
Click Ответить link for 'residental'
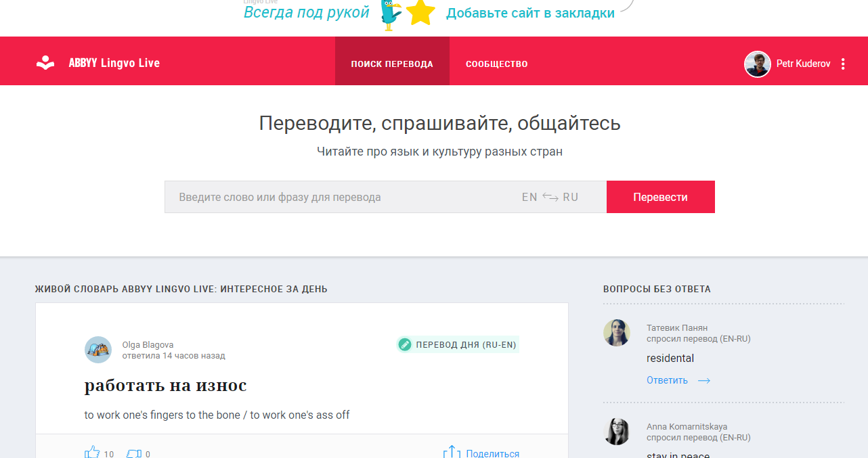667,380
